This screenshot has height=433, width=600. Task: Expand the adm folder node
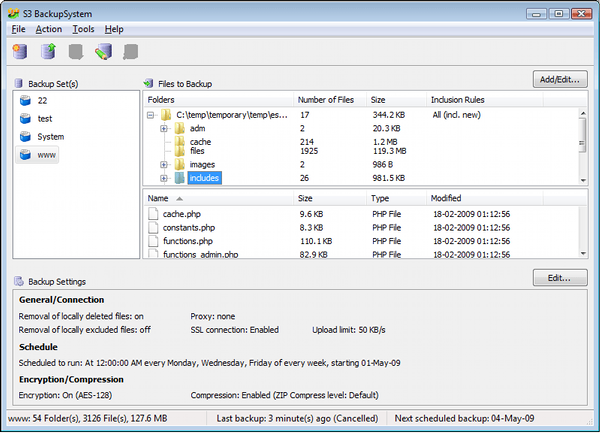pos(164,129)
